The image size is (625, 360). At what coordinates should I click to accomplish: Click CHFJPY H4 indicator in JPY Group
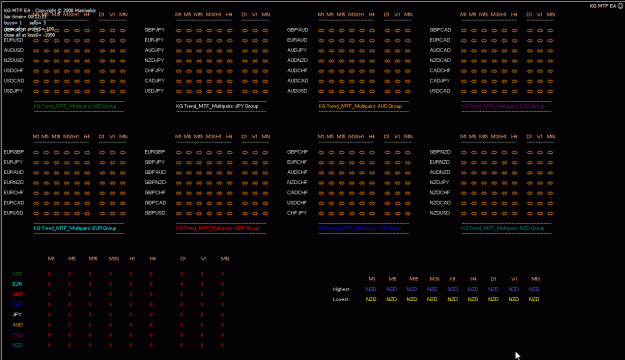pyautogui.click(x=230, y=71)
